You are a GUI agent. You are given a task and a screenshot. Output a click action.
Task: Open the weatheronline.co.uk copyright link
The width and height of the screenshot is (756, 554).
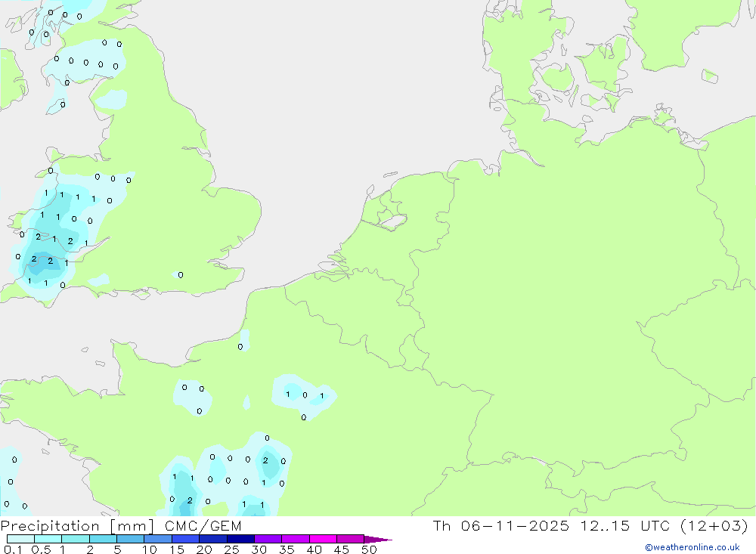tap(692, 547)
